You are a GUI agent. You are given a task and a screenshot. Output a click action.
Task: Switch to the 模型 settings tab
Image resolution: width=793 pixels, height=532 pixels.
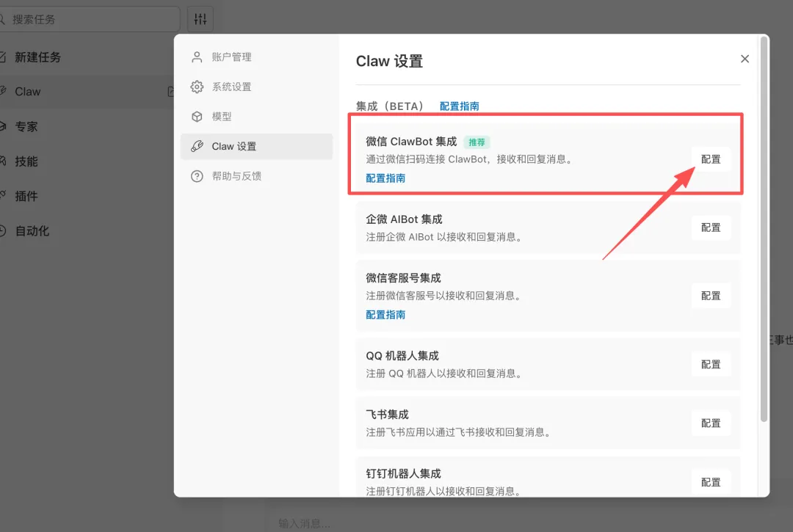pos(256,117)
